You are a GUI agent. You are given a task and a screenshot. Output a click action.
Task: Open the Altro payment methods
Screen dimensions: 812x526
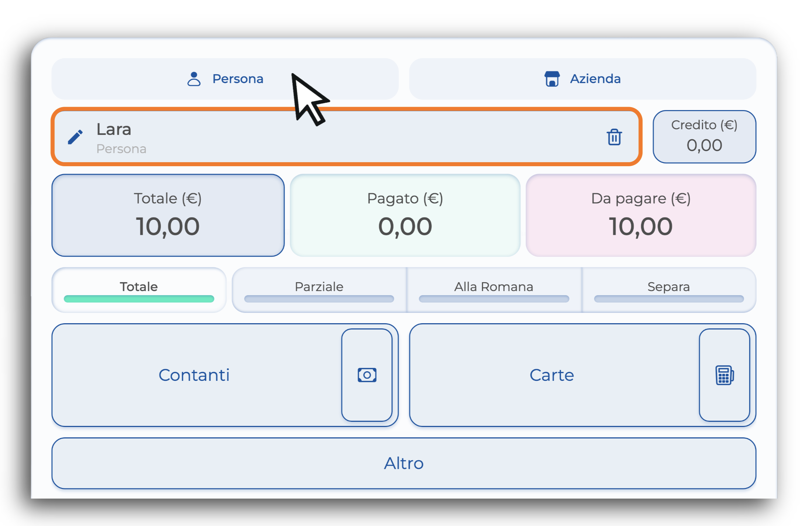[404, 463]
